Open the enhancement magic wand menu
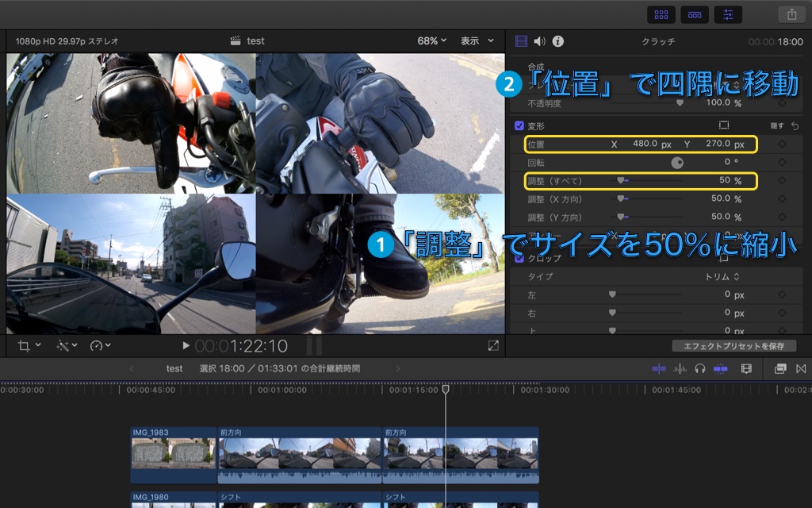 click(67, 345)
